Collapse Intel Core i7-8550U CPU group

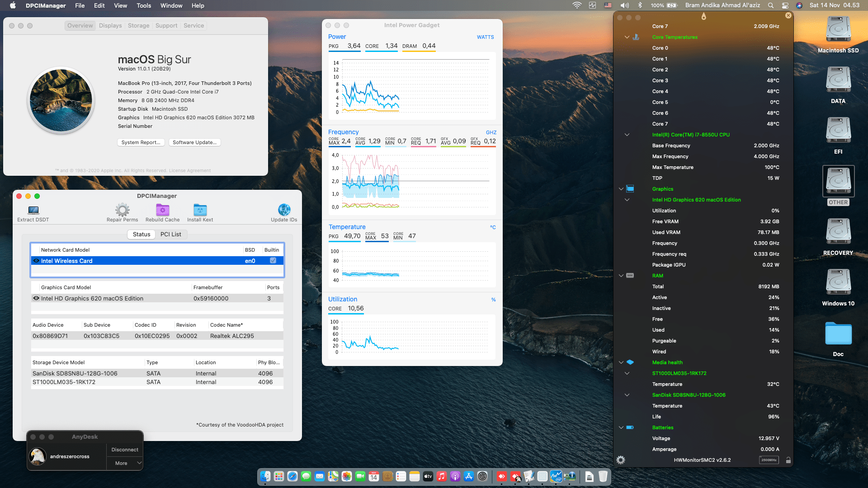click(627, 135)
